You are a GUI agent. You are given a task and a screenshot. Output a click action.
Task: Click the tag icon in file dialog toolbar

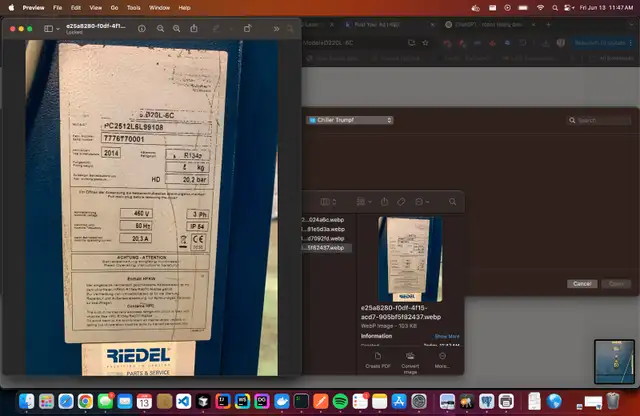401,202
